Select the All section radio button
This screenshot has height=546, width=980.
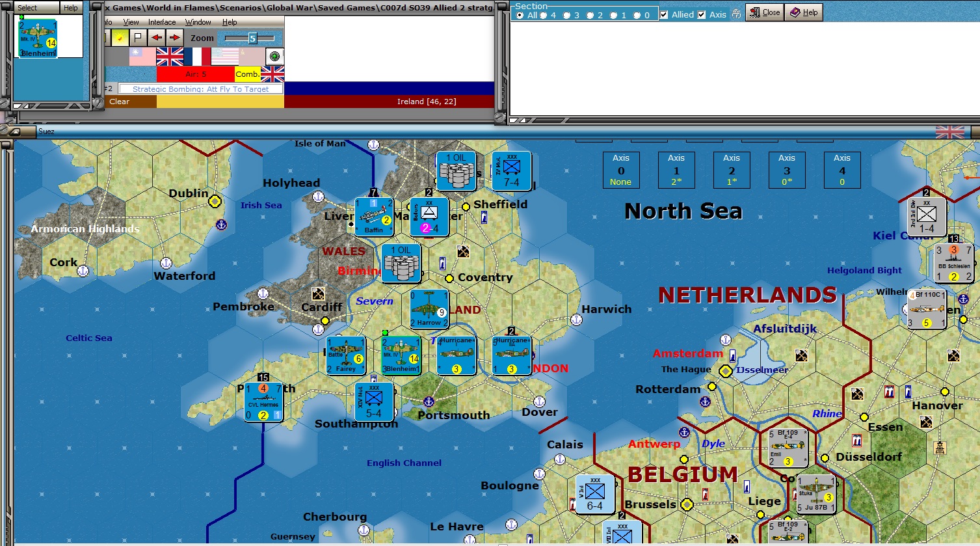point(520,15)
